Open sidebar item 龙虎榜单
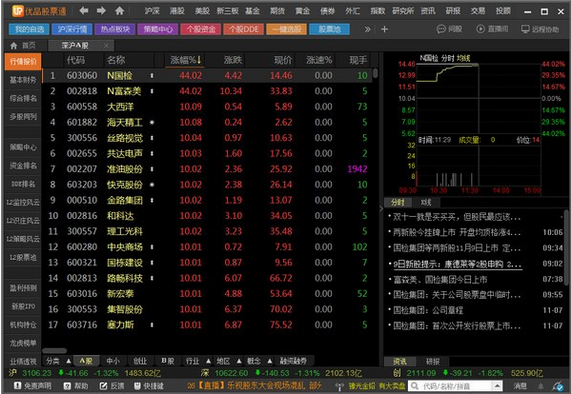The height and width of the screenshot is (394, 571). point(23,343)
